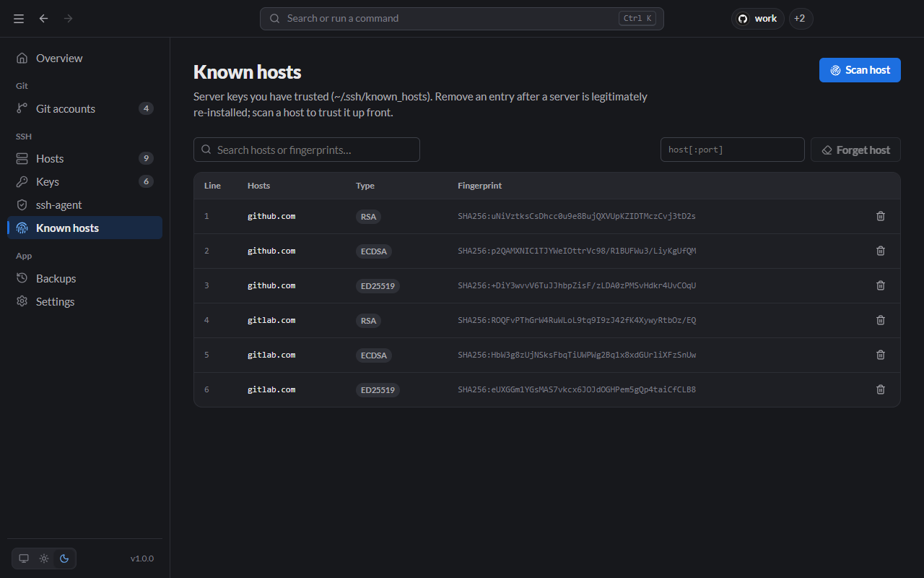924x578 pixels.
Task: Click the Scan host button
Action: pyautogui.click(x=860, y=70)
